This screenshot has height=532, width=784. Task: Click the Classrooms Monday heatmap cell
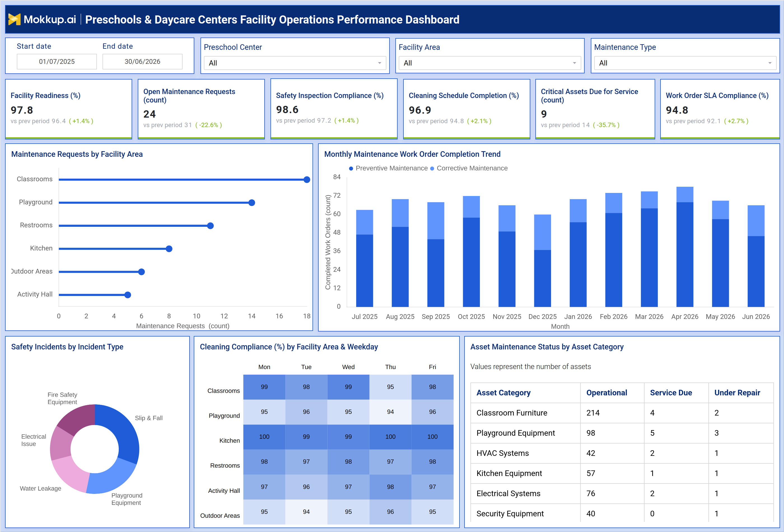264,387
